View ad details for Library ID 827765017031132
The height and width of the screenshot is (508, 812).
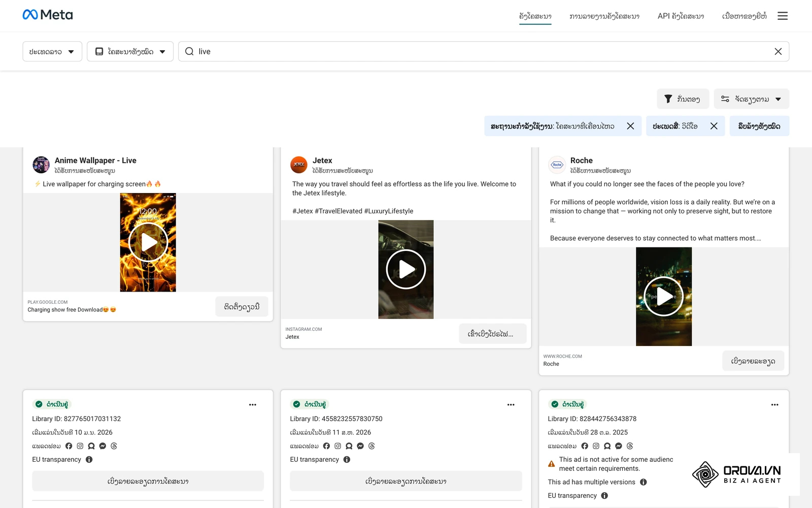(148, 481)
